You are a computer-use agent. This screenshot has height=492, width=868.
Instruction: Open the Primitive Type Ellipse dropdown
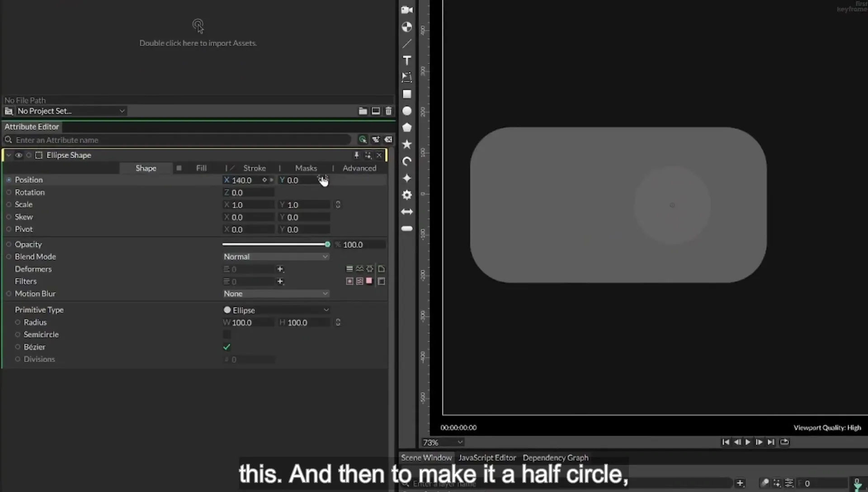point(276,310)
